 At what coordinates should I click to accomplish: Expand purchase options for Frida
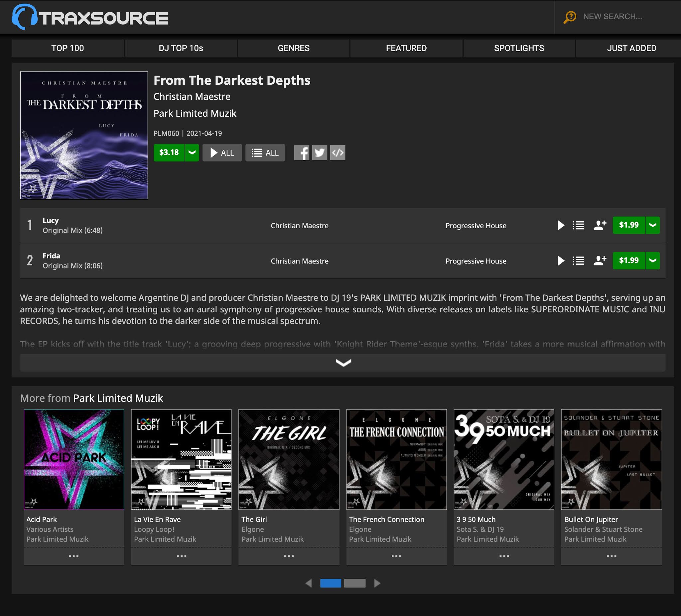point(653,260)
